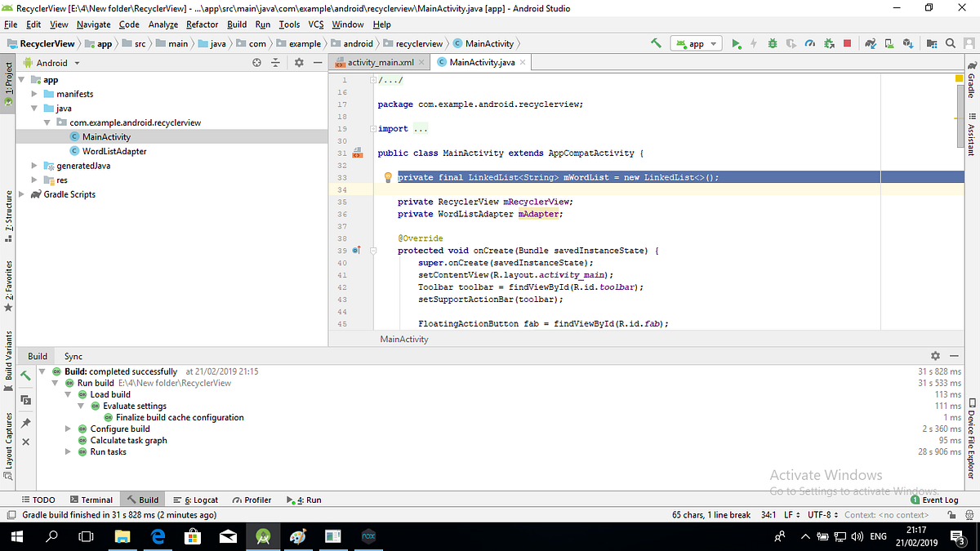
Task: Open the AVD Manager
Action: 889,43
